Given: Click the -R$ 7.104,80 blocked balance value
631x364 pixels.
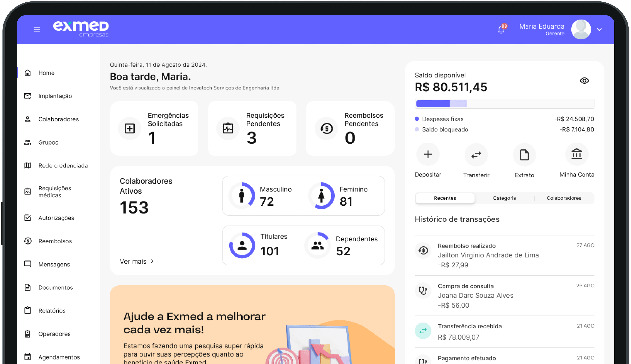Looking at the screenshot, I should coord(576,130).
